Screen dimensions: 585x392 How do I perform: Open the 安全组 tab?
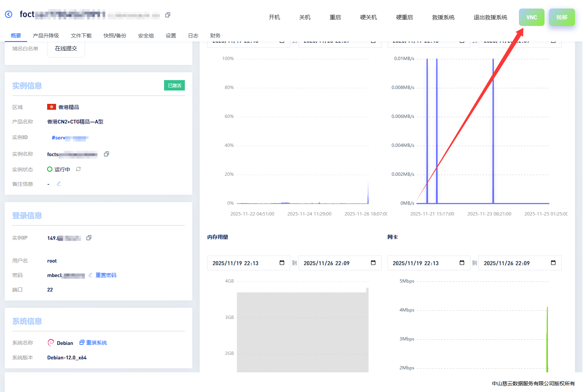click(x=146, y=36)
